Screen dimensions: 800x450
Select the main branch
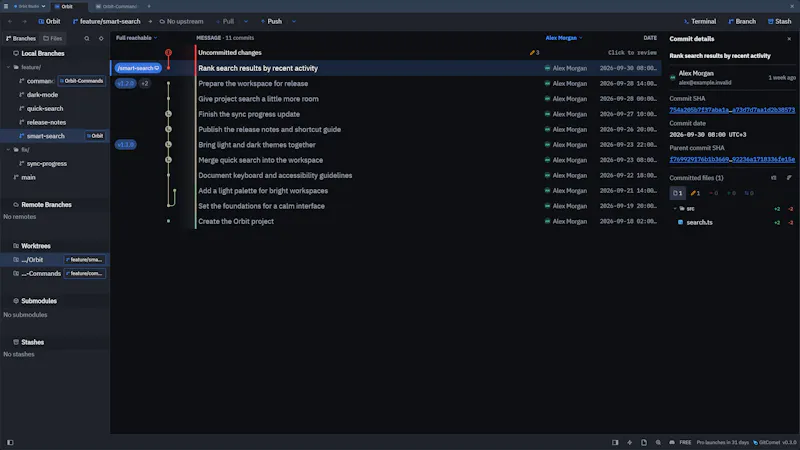[29, 177]
